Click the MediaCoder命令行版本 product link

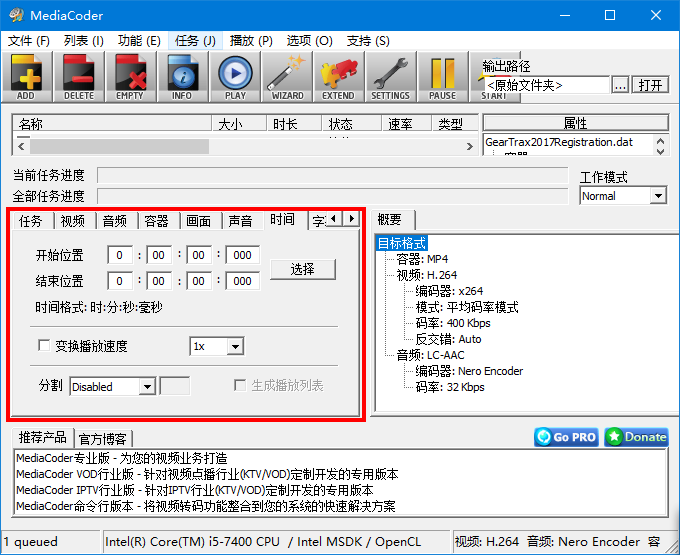[x=206, y=506]
